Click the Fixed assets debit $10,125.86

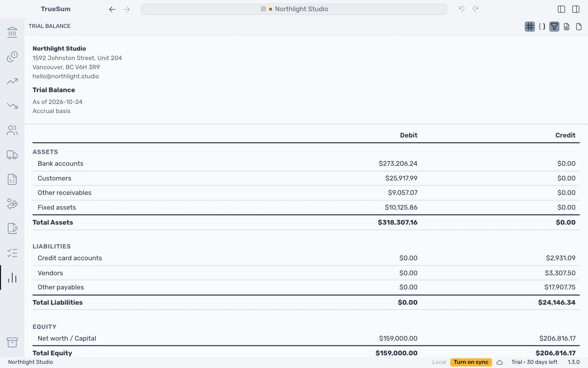pyautogui.click(x=401, y=208)
